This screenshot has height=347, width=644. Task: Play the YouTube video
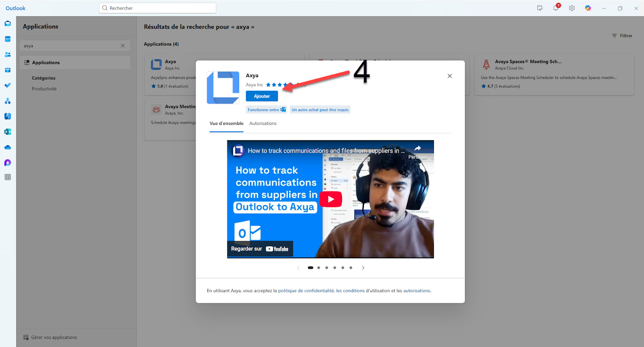tap(330, 199)
